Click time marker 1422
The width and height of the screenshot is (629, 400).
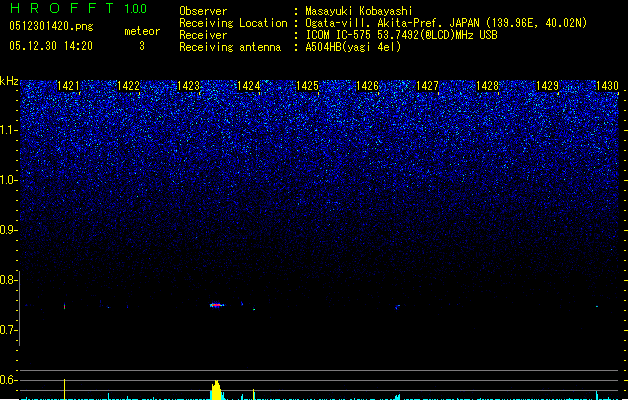(x=128, y=86)
